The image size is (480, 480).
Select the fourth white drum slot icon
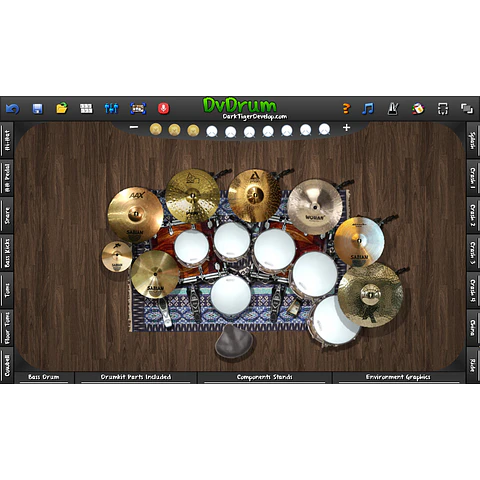click(x=268, y=131)
